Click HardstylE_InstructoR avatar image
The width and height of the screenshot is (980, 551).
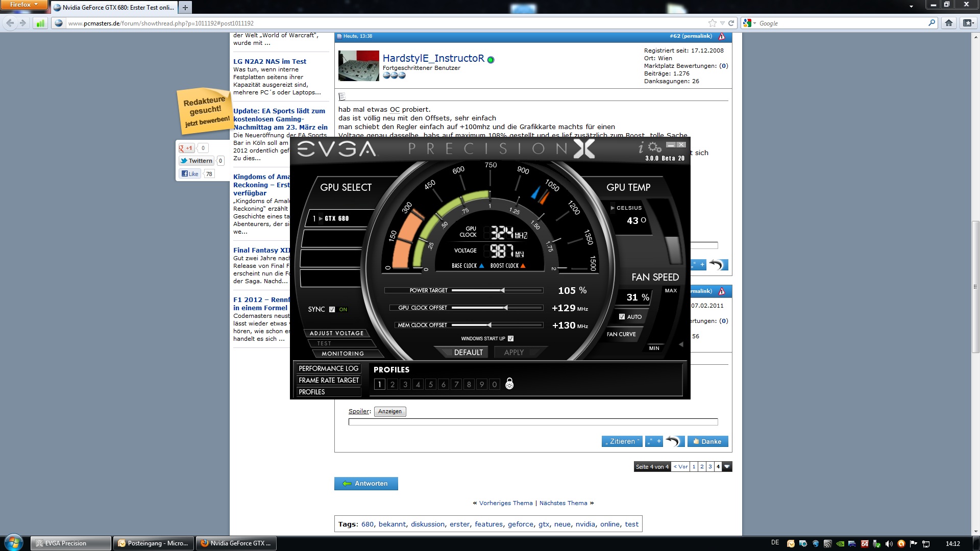(x=358, y=65)
